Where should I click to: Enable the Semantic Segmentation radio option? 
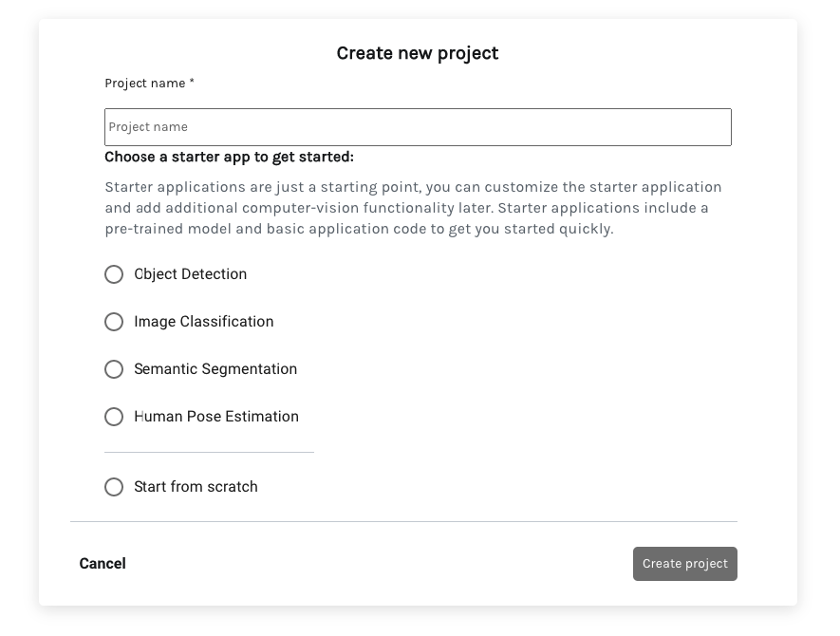[114, 369]
